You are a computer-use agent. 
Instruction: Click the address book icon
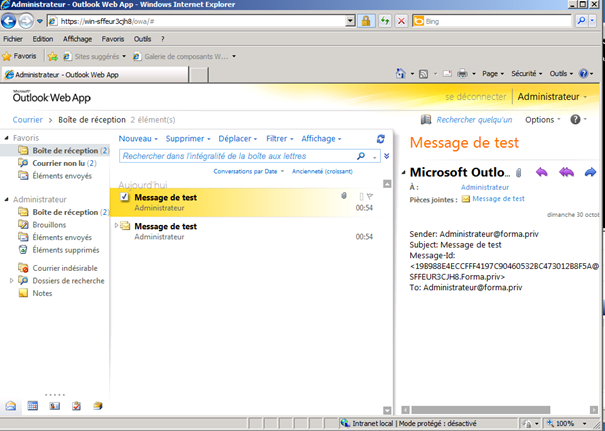coord(426,120)
